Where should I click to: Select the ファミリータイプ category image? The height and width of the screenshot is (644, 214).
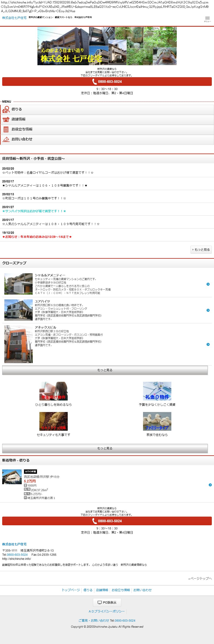(157, 421)
